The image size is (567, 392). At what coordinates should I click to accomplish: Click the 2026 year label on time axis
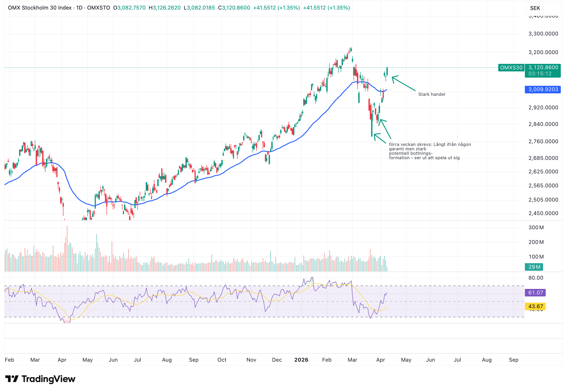(301, 360)
